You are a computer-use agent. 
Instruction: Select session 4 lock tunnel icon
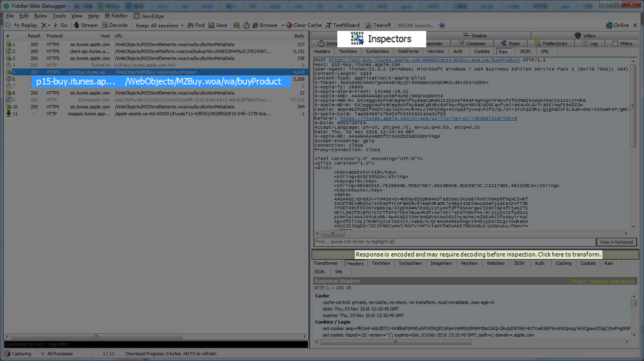coord(8,65)
